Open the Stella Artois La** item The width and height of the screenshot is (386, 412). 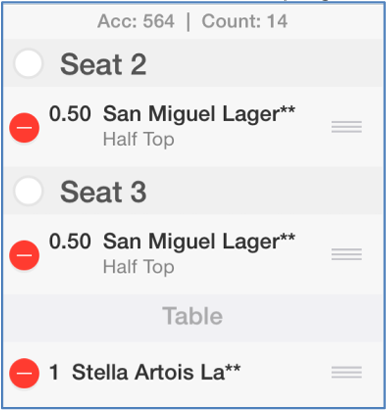pos(156,372)
